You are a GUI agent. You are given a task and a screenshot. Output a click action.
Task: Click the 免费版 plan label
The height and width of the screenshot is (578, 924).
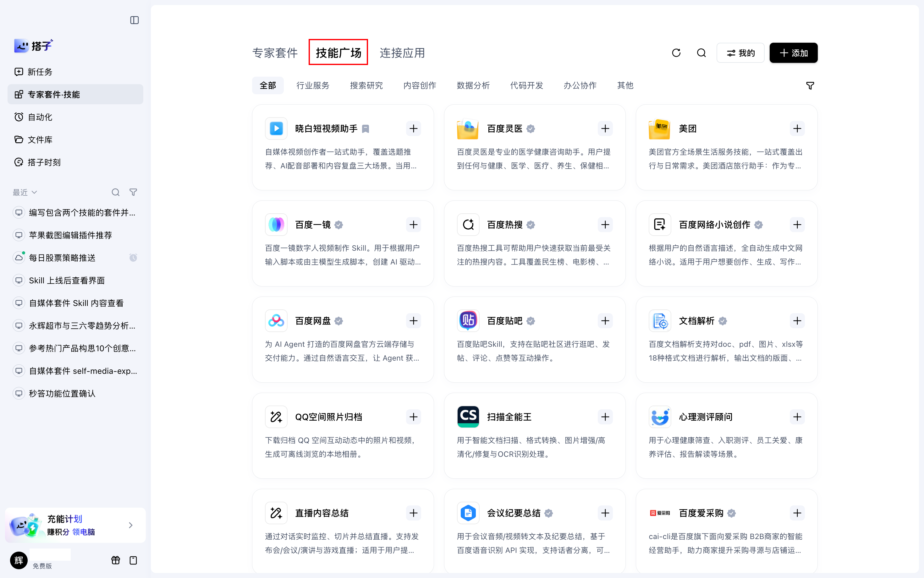[x=42, y=566]
